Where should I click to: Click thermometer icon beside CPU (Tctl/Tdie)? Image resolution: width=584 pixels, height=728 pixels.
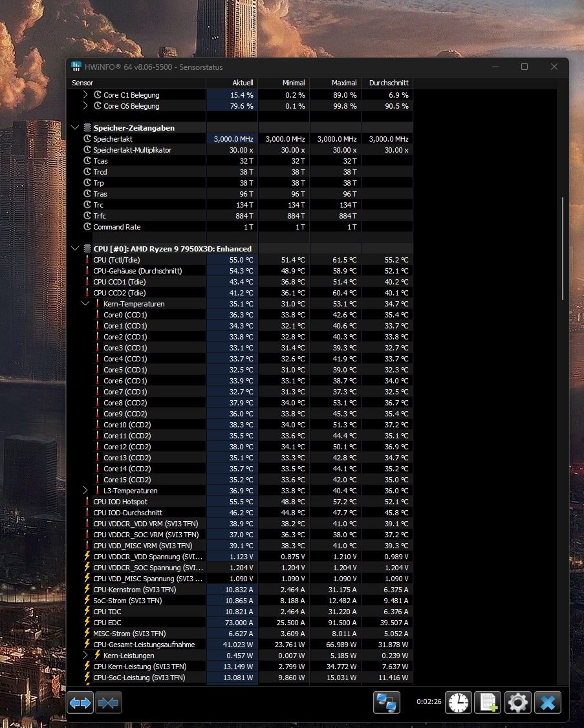tap(87, 260)
